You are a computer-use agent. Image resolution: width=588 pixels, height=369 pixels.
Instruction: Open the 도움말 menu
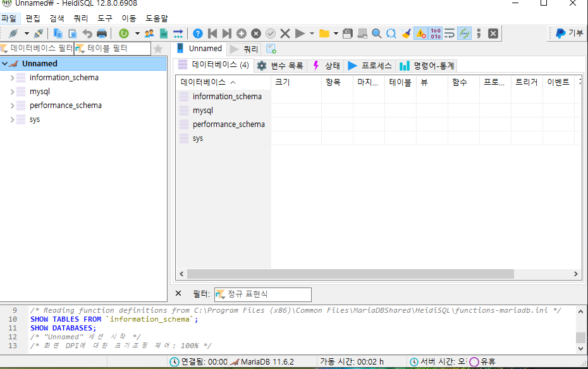point(157,18)
